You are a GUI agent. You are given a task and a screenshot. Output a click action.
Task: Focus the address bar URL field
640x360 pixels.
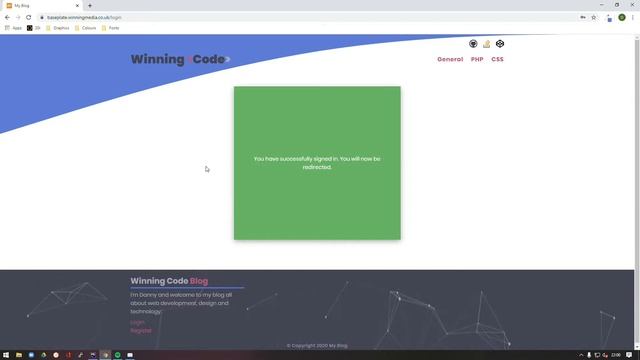[306, 18]
